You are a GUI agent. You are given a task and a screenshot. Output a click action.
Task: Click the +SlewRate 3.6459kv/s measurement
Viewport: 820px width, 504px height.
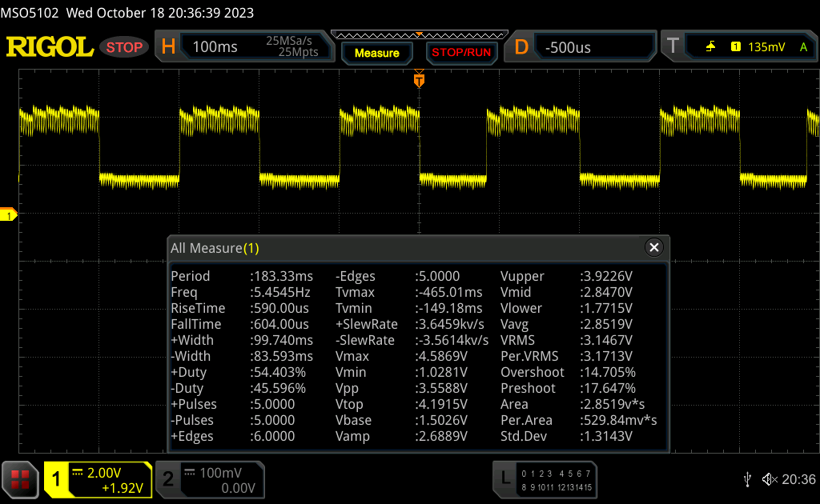click(409, 324)
